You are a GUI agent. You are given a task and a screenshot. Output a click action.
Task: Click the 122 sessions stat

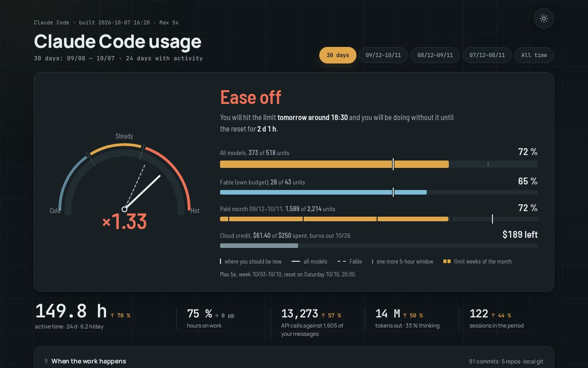[x=479, y=314]
